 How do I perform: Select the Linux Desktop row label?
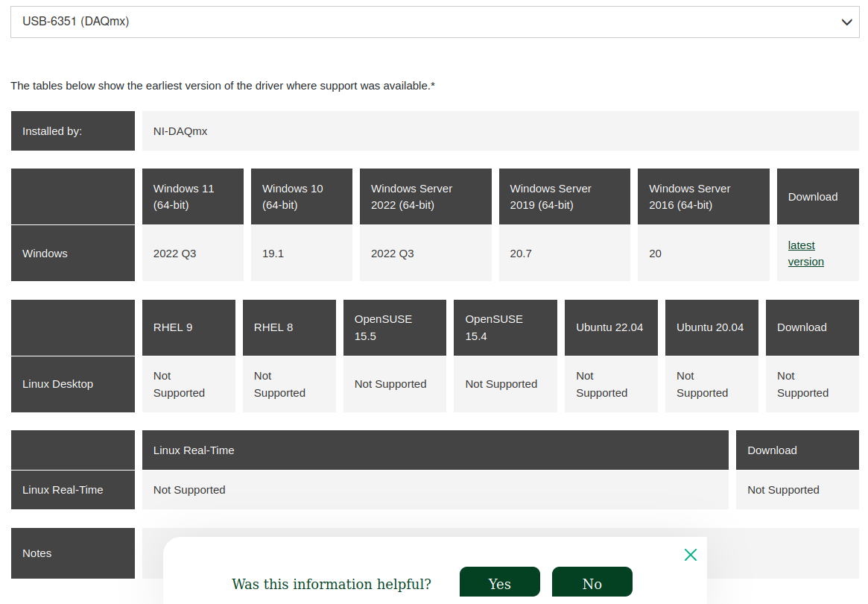pos(72,384)
